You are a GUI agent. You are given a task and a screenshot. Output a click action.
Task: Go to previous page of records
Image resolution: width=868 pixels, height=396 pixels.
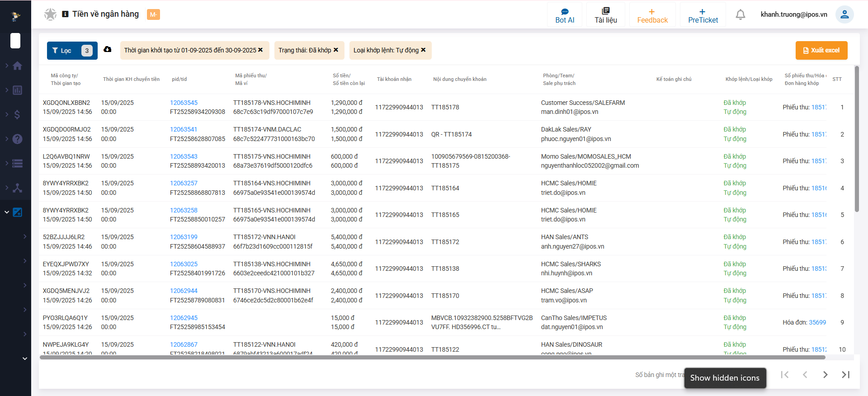pyautogui.click(x=805, y=375)
